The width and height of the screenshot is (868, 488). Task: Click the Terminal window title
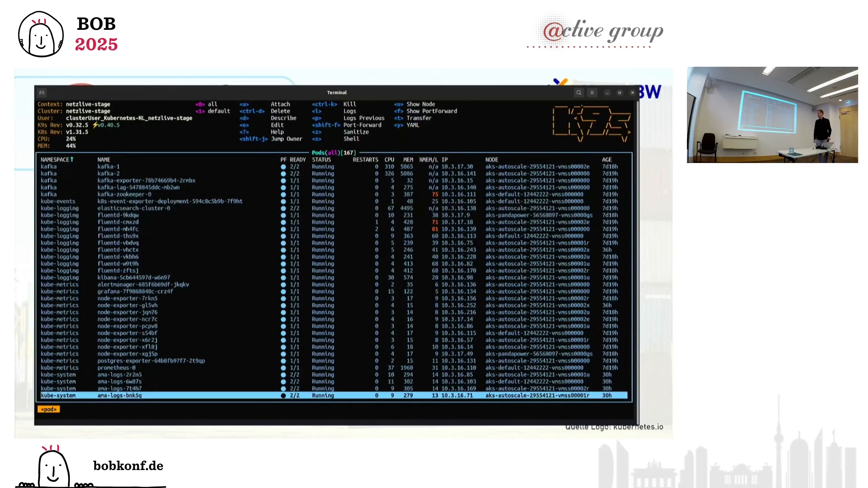[337, 93]
